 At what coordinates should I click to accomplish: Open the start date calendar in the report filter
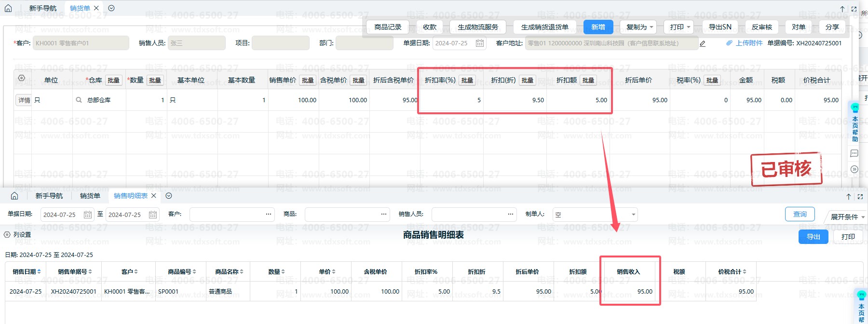coord(87,215)
